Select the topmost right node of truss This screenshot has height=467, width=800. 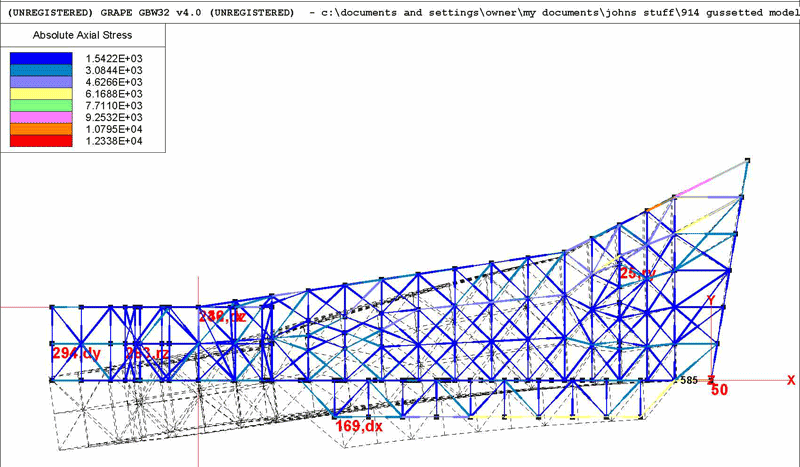(747, 160)
